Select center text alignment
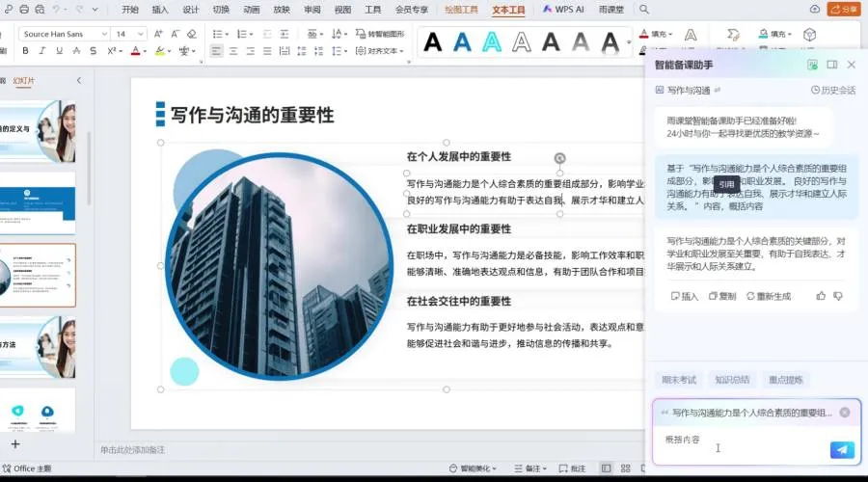868x482 pixels. [x=233, y=51]
